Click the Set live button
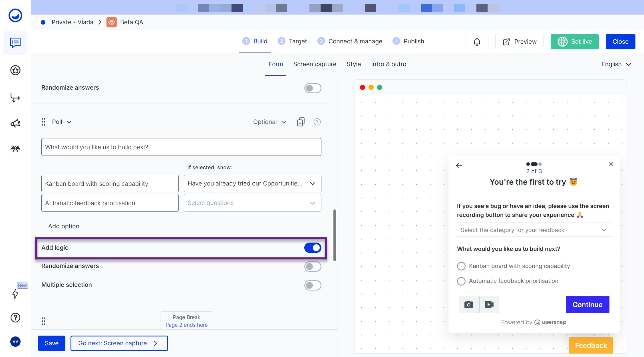Image resolution: width=644 pixels, height=357 pixels. pos(574,42)
